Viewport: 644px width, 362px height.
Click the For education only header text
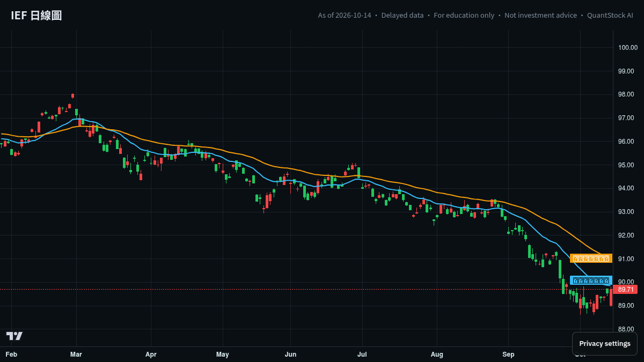pyautogui.click(x=464, y=16)
